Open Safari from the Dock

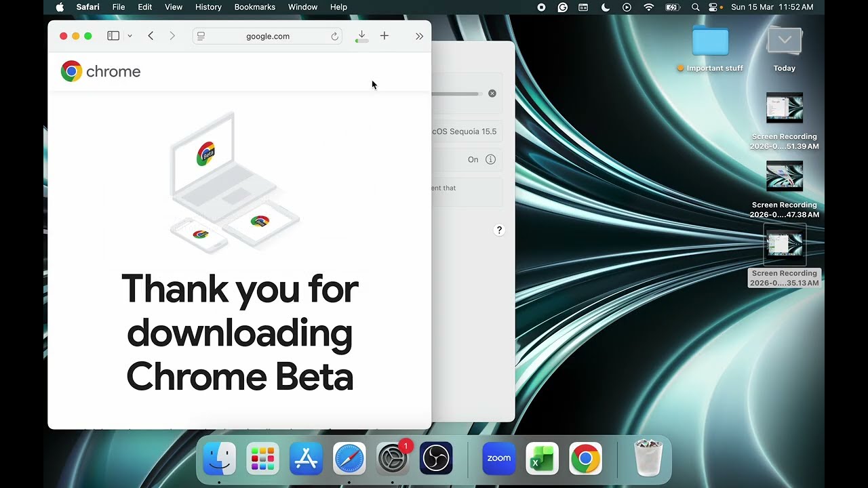tap(349, 459)
